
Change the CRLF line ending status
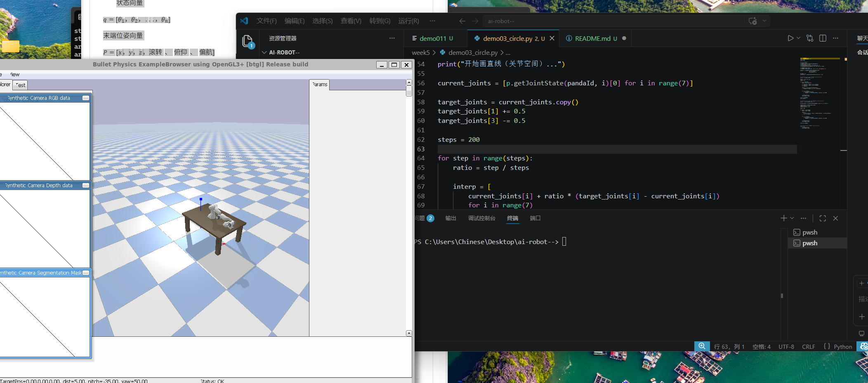(809, 347)
